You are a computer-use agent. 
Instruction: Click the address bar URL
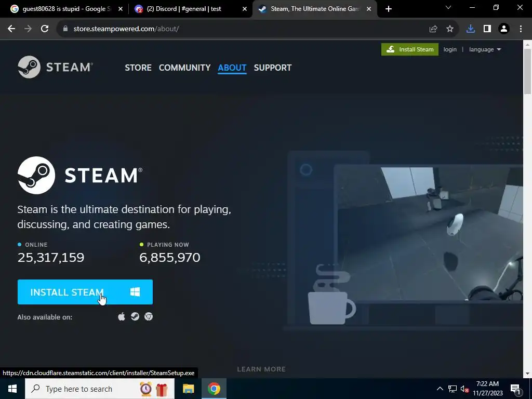pyautogui.click(x=126, y=29)
